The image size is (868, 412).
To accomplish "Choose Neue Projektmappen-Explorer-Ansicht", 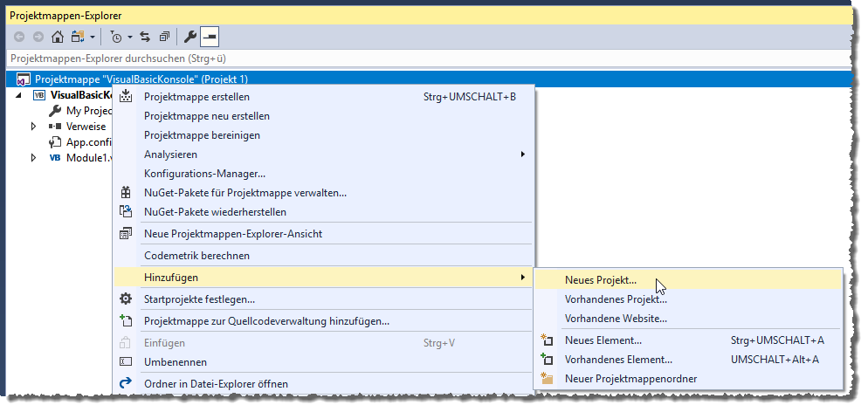I will [324, 234].
